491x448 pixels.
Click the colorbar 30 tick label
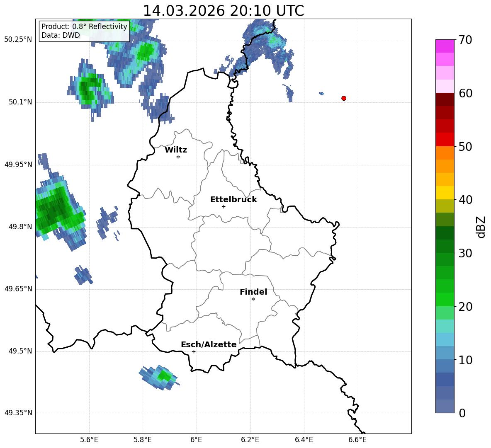465,253
